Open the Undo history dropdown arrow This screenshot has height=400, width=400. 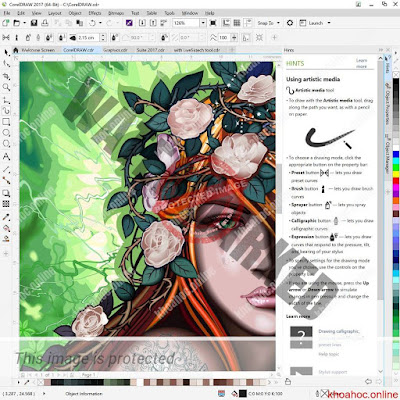(101, 23)
